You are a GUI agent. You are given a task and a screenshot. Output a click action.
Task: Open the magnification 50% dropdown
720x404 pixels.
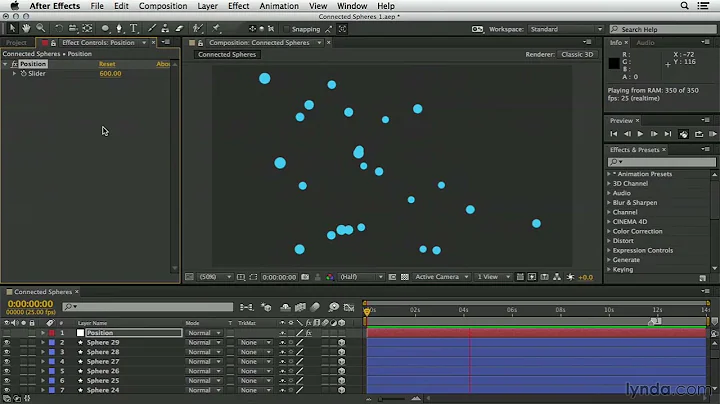tap(215, 277)
